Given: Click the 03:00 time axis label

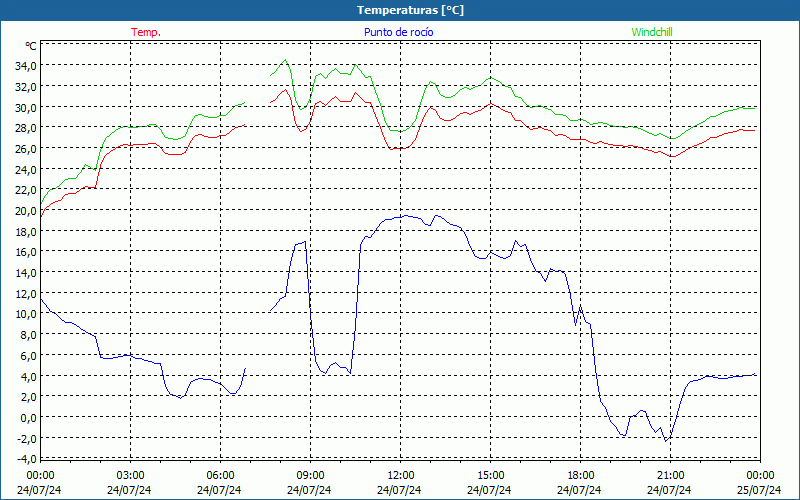Looking at the screenshot, I should click(x=130, y=476).
